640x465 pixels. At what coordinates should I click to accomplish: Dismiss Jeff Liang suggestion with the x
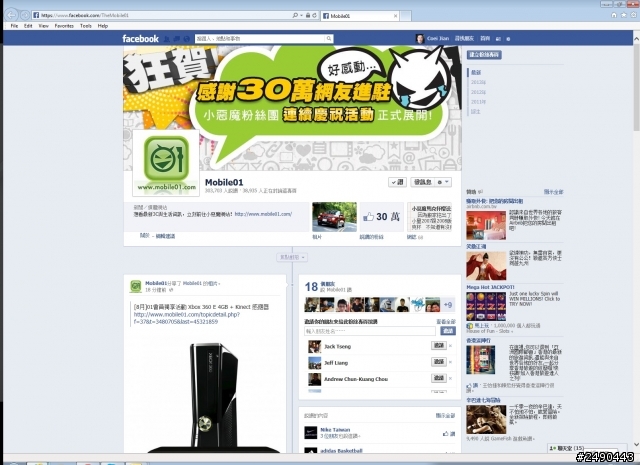pyautogui.click(x=450, y=362)
